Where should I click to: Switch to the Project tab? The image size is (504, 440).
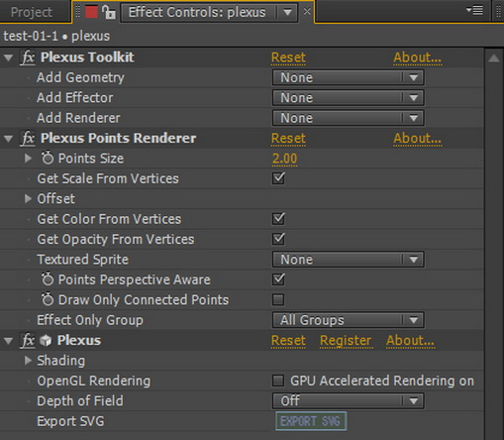pyautogui.click(x=32, y=12)
